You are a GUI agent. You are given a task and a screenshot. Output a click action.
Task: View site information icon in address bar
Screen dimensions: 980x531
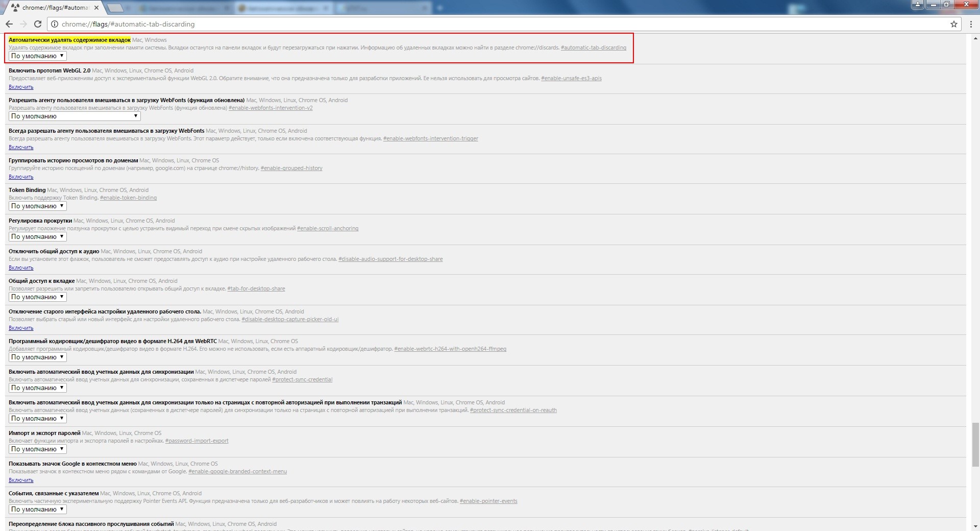54,24
